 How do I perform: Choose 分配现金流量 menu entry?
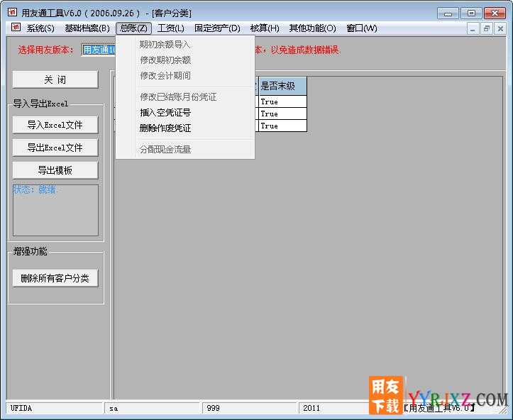point(185,150)
